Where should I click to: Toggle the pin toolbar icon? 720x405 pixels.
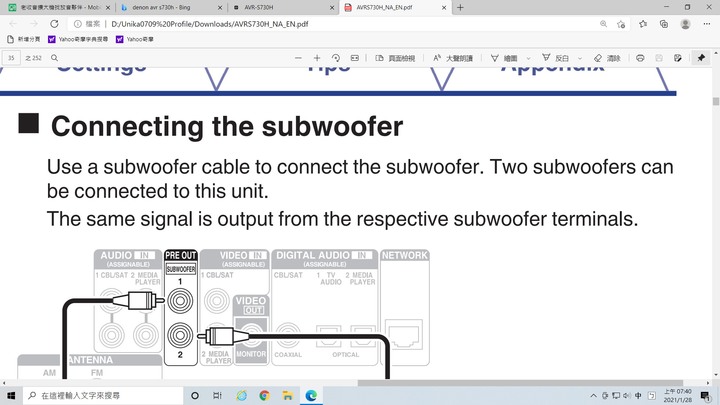click(701, 58)
